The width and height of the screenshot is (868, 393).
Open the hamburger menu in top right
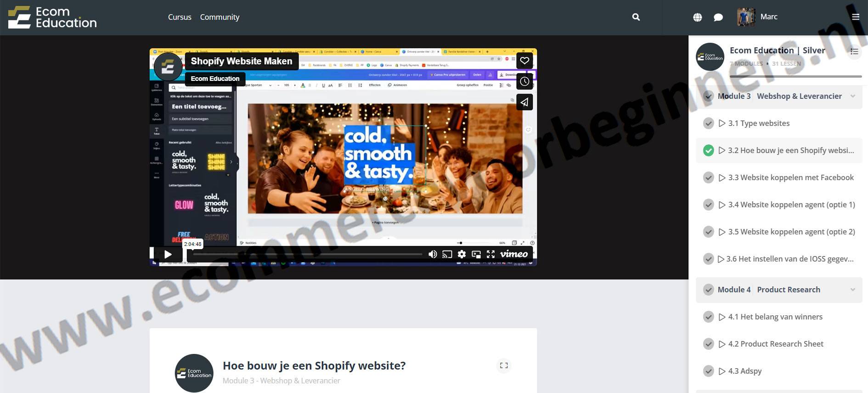(855, 17)
